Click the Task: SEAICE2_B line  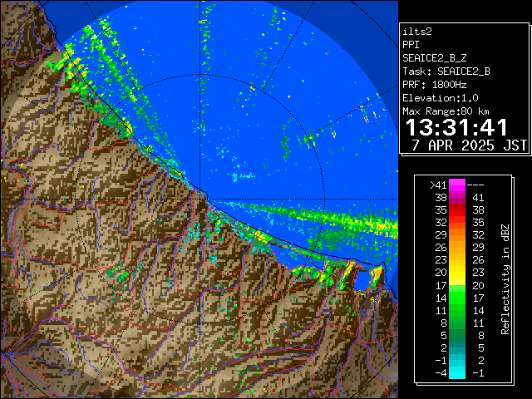click(x=446, y=71)
